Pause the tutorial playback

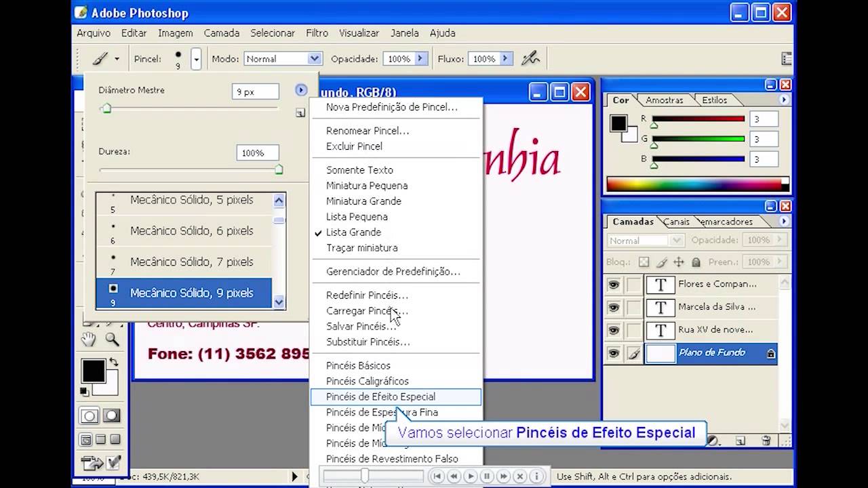(486, 476)
